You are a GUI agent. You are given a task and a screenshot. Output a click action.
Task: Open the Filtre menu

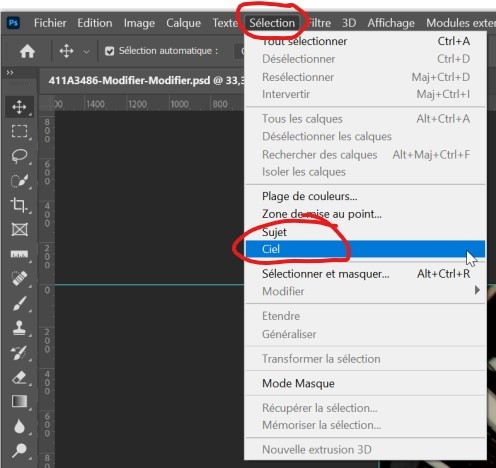[319, 23]
